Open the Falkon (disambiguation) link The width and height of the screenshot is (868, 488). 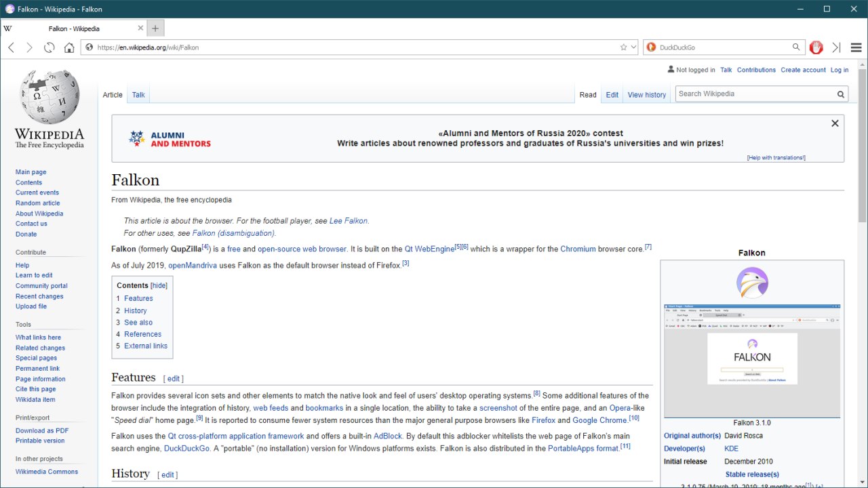click(x=233, y=233)
